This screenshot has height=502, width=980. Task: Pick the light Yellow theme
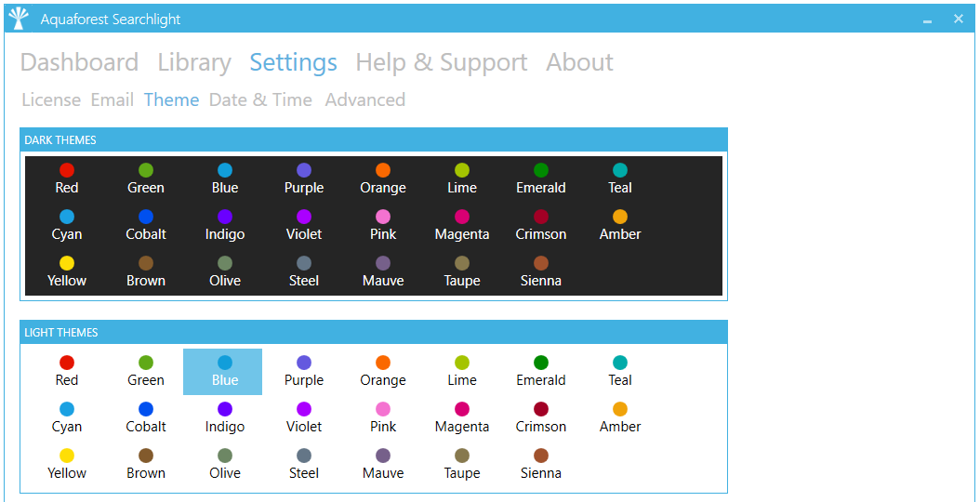(67, 464)
